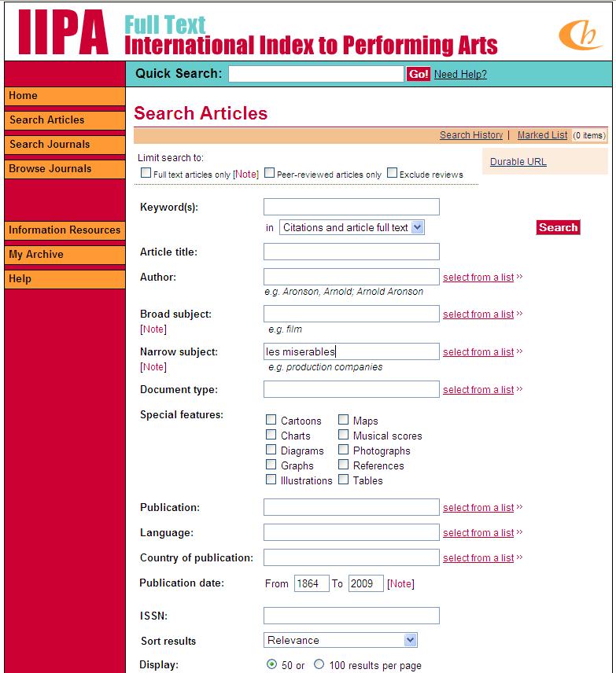Screen dimensions: 616x673
Task: Click the red Search button
Action: (558, 227)
